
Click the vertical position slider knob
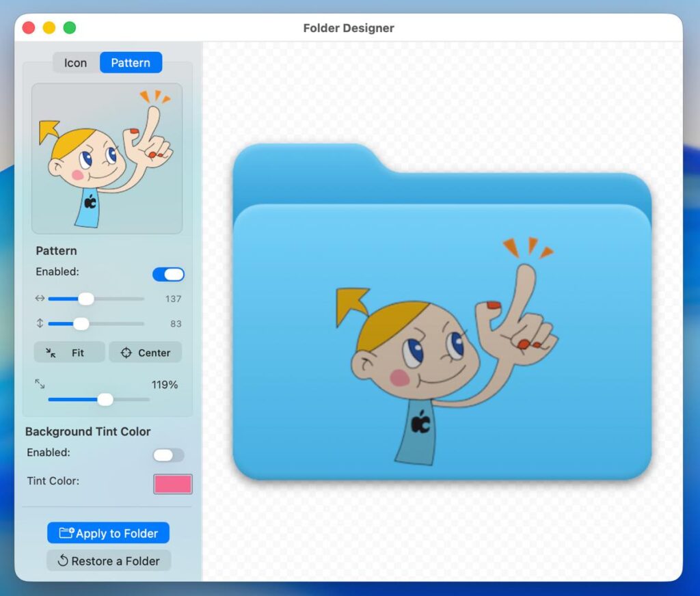tap(81, 323)
